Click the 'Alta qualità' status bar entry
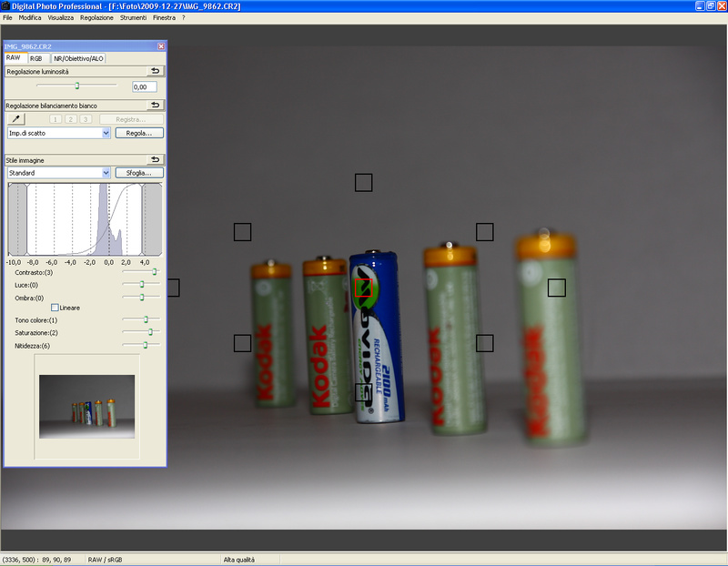 (x=239, y=560)
